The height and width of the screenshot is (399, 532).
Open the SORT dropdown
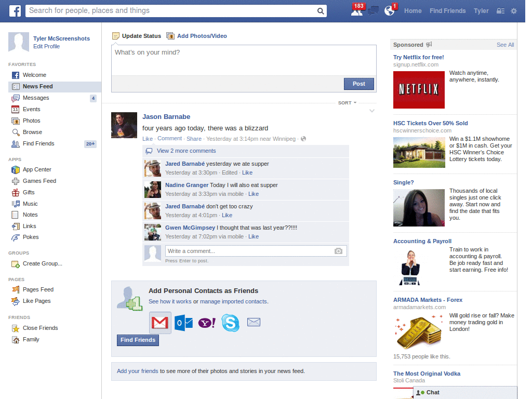point(347,103)
